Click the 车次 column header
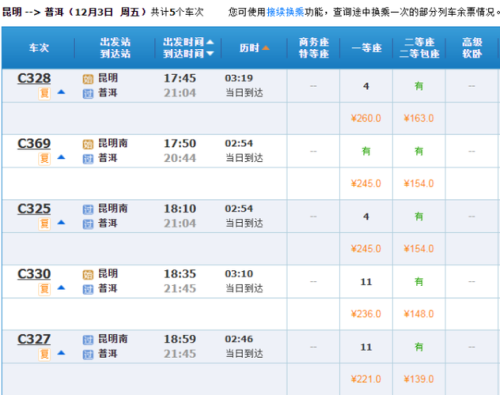 [39, 48]
